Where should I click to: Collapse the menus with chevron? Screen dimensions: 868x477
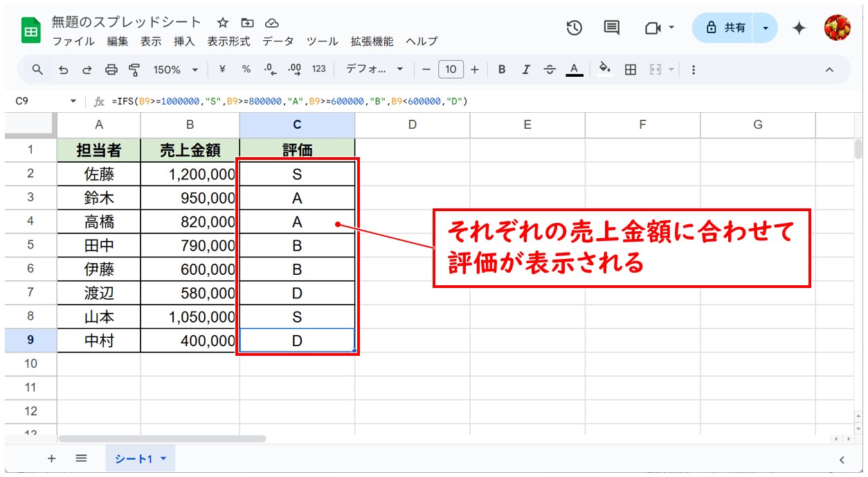pos(829,69)
